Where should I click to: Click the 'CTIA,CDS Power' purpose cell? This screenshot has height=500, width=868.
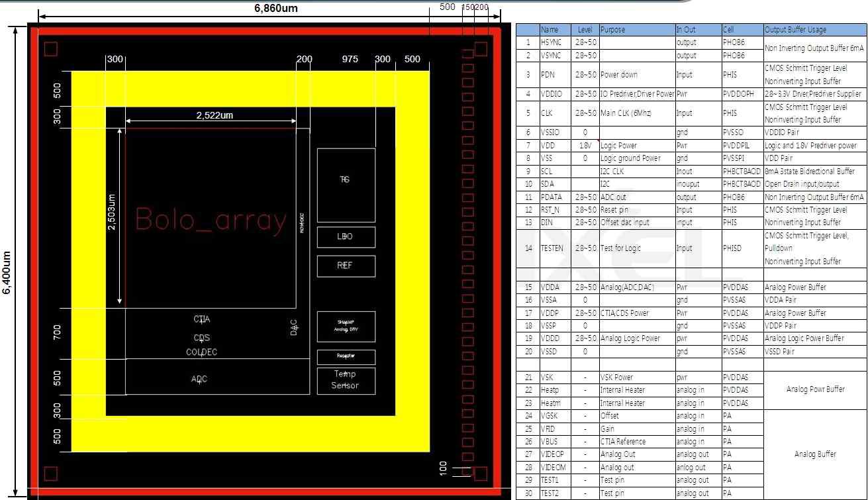point(637,313)
